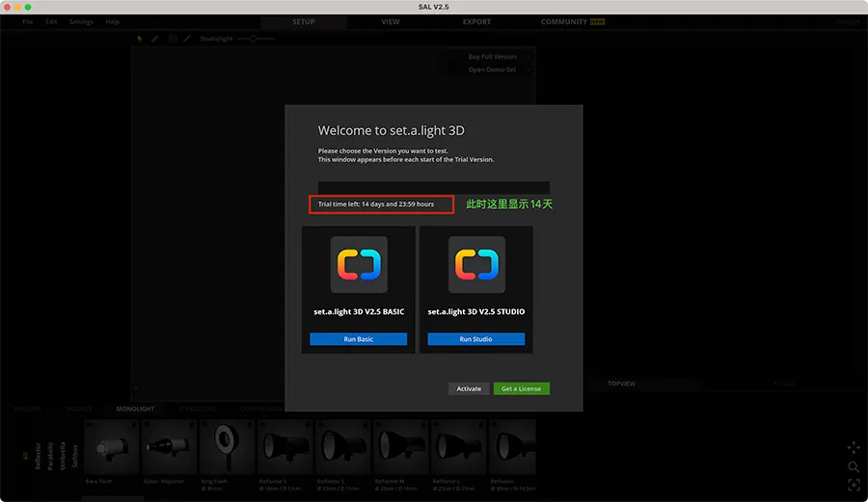Click the green Get a License button
The height and width of the screenshot is (502, 868).
pos(522,388)
